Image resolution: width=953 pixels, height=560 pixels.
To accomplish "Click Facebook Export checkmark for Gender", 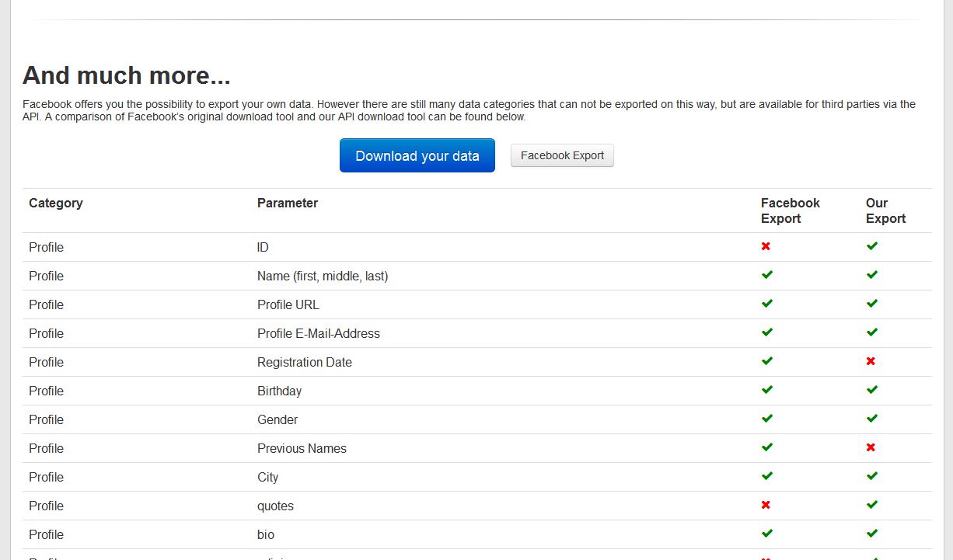I will click(x=767, y=419).
